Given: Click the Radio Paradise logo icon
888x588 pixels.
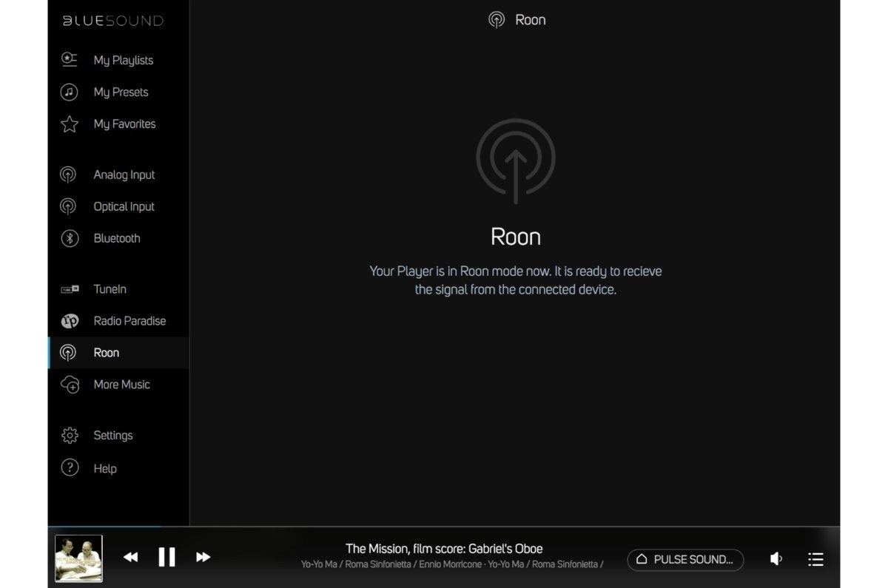Looking at the screenshot, I should [x=70, y=321].
